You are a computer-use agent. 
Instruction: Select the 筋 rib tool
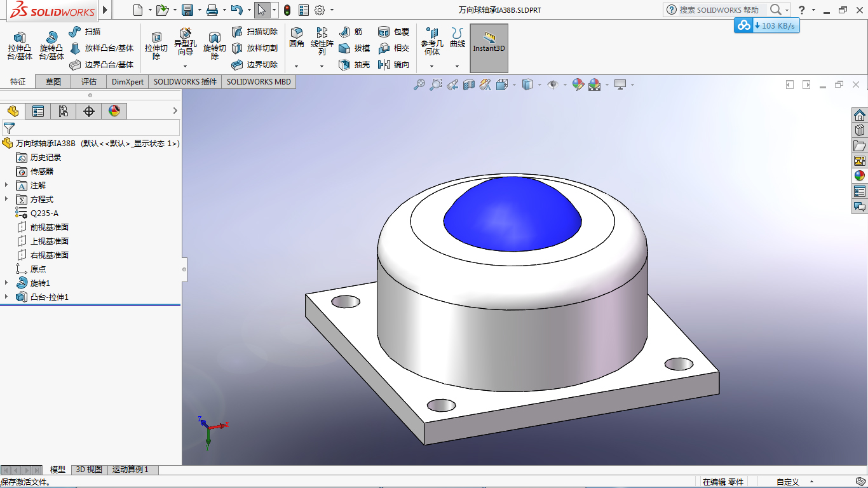(351, 31)
